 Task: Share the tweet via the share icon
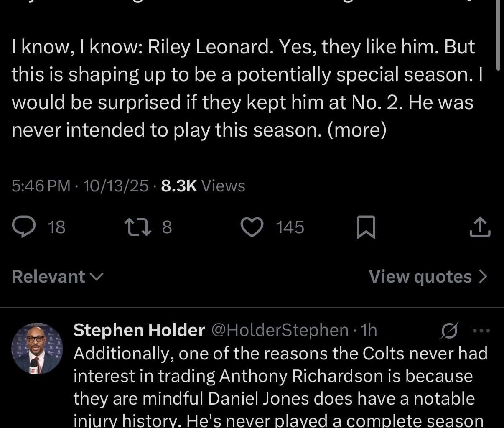tap(480, 227)
